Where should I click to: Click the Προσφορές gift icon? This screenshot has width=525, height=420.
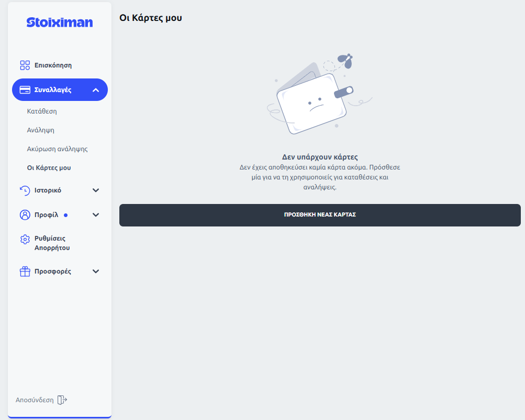coord(25,271)
